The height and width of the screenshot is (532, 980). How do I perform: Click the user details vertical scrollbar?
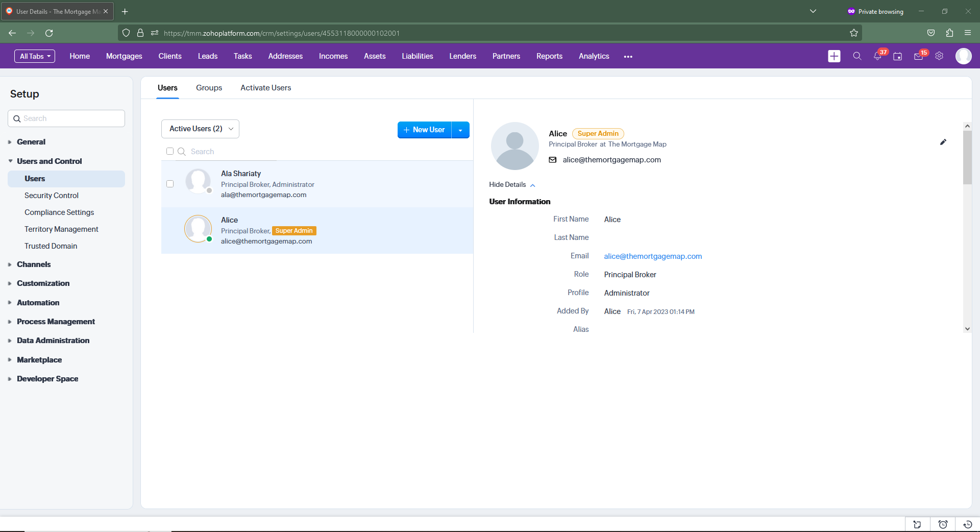(967, 157)
